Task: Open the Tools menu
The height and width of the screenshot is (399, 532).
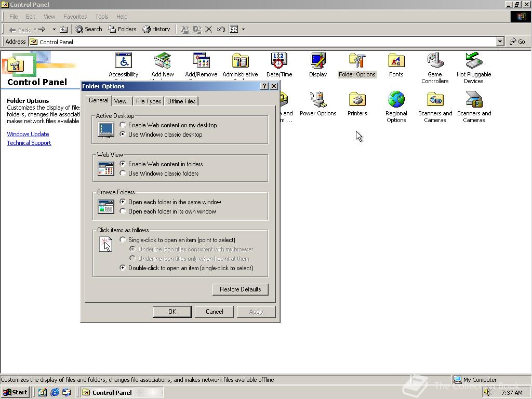Action: (x=101, y=17)
